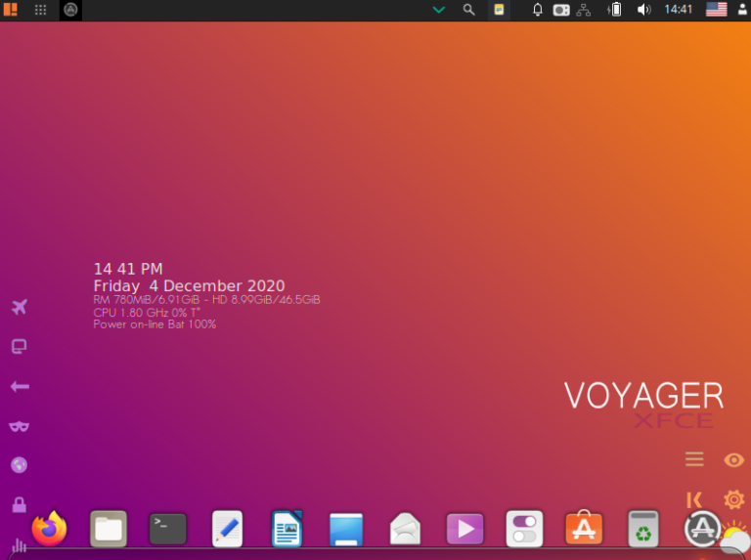Click the globe icon in left sidebar

(x=20, y=465)
